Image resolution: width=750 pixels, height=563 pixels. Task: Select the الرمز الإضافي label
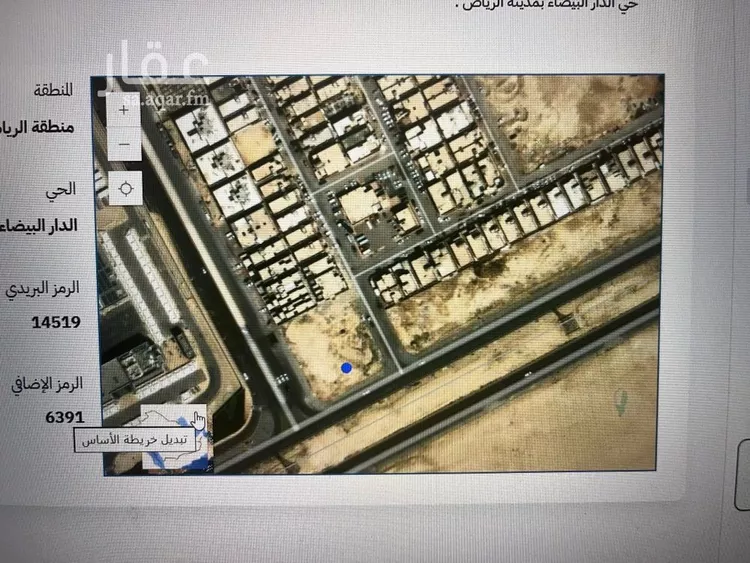(x=47, y=385)
